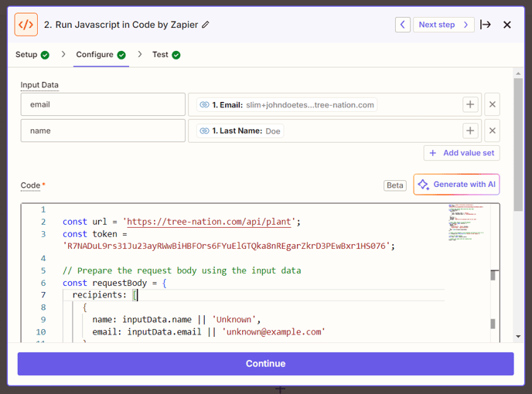Click Add value set button
The height and width of the screenshot is (394, 532).
point(462,153)
